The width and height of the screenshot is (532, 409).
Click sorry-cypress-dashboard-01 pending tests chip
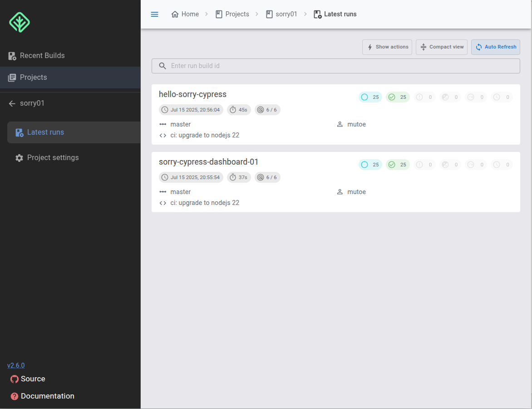[x=502, y=165]
